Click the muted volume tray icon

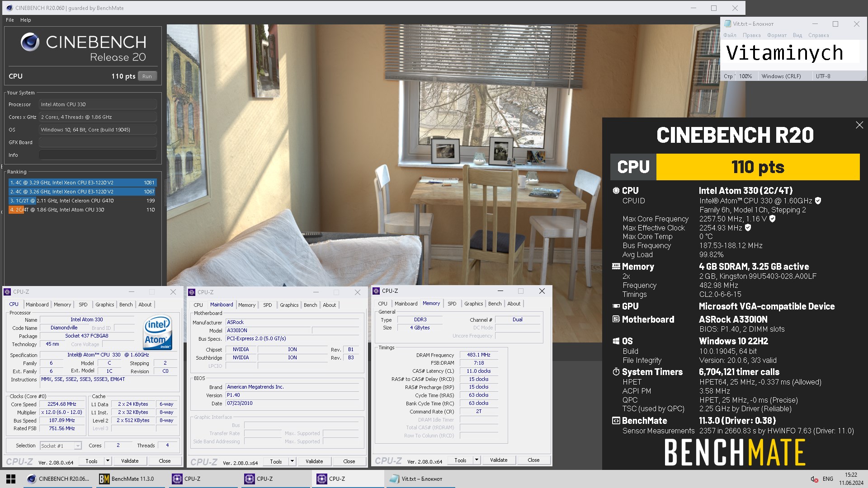(814, 479)
